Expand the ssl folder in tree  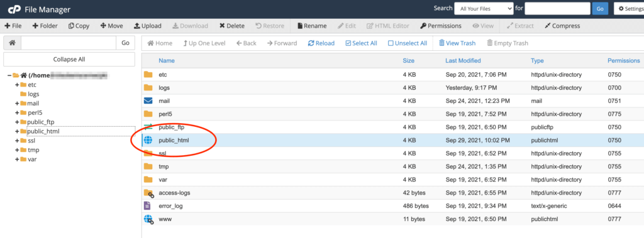click(x=17, y=141)
